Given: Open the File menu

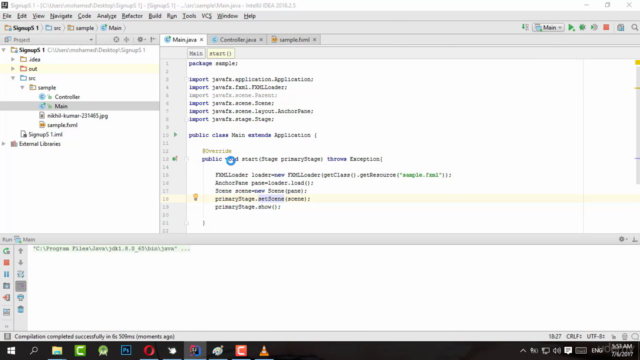Looking at the screenshot, I should click(x=7, y=16).
